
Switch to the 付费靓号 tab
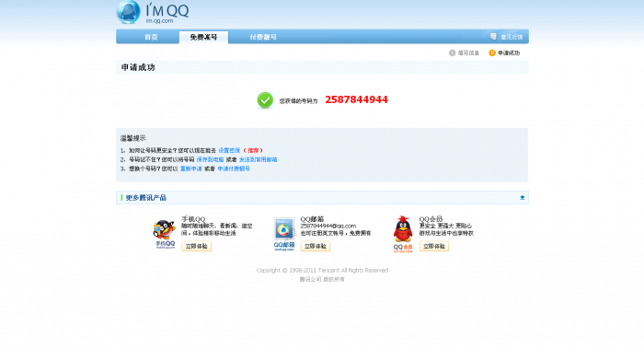263,37
